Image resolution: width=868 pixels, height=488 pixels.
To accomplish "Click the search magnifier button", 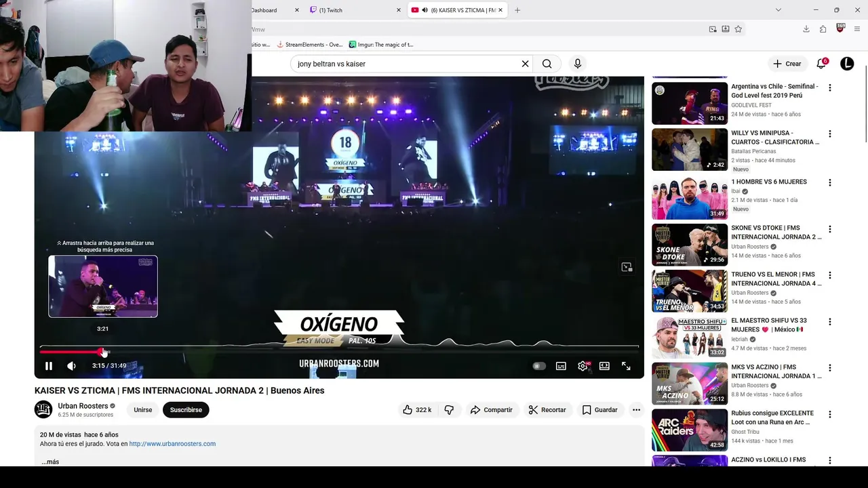I will click(x=547, y=64).
